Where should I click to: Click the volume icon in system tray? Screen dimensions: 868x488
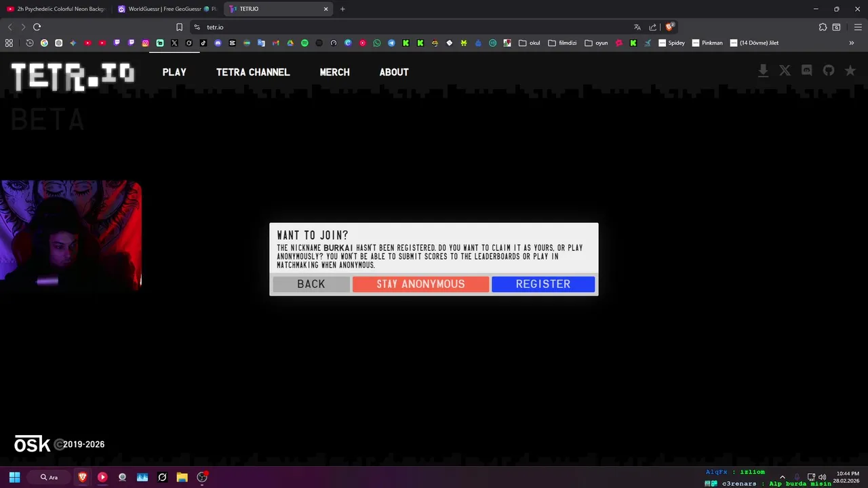click(x=823, y=477)
